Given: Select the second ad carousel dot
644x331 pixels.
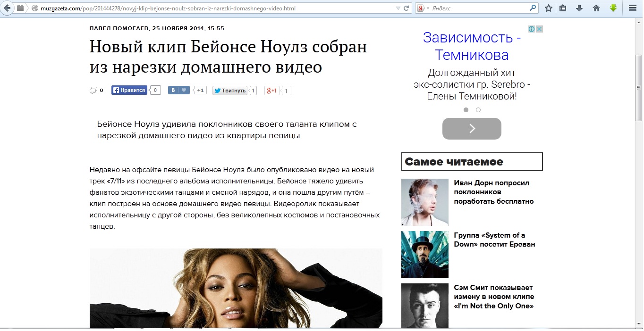Looking at the screenshot, I should [x=478, y=110].
